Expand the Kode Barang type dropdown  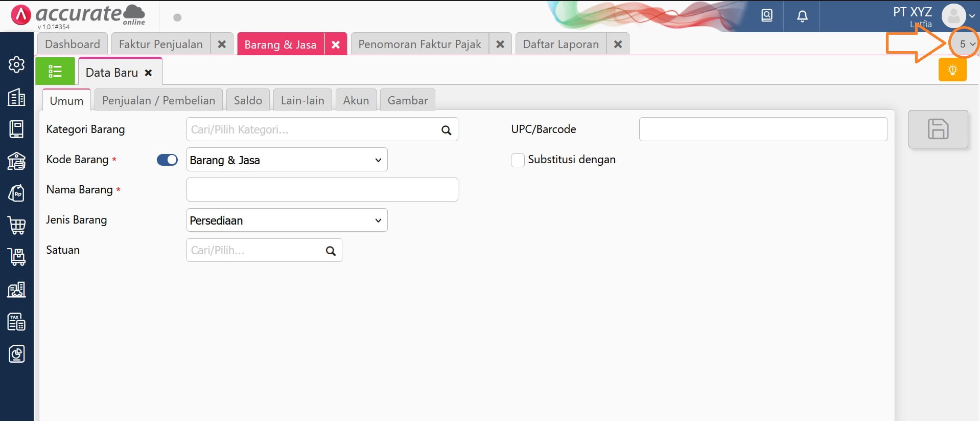click(287, 160)
